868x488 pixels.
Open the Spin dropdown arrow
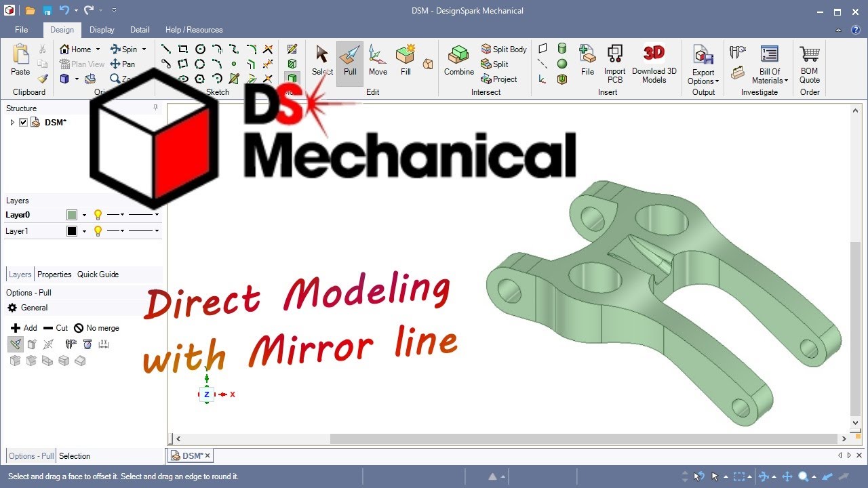144,49
